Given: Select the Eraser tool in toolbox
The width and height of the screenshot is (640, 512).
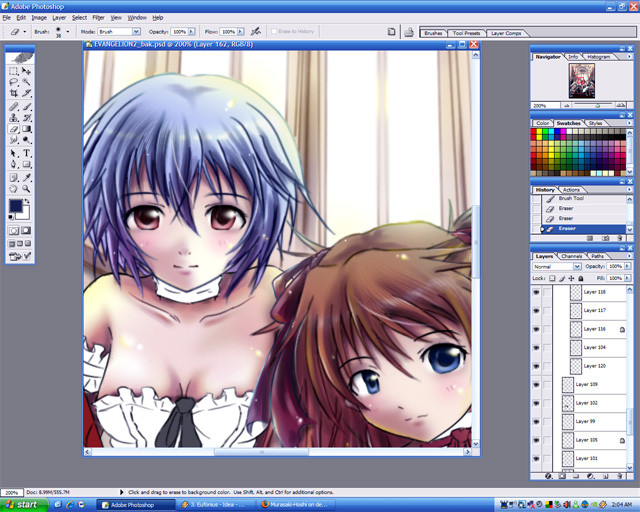Looking at the screenshot, I should point(13,129).
